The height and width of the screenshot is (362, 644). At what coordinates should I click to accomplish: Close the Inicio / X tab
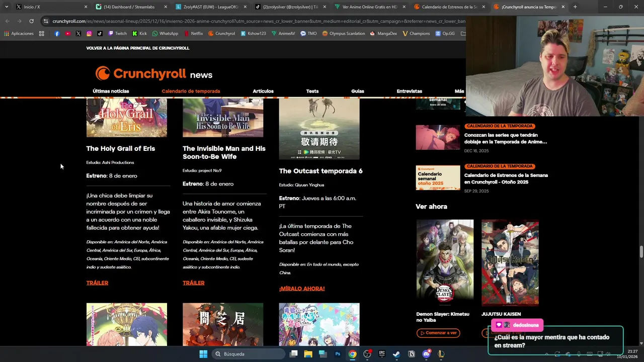[x=86, y=7]
